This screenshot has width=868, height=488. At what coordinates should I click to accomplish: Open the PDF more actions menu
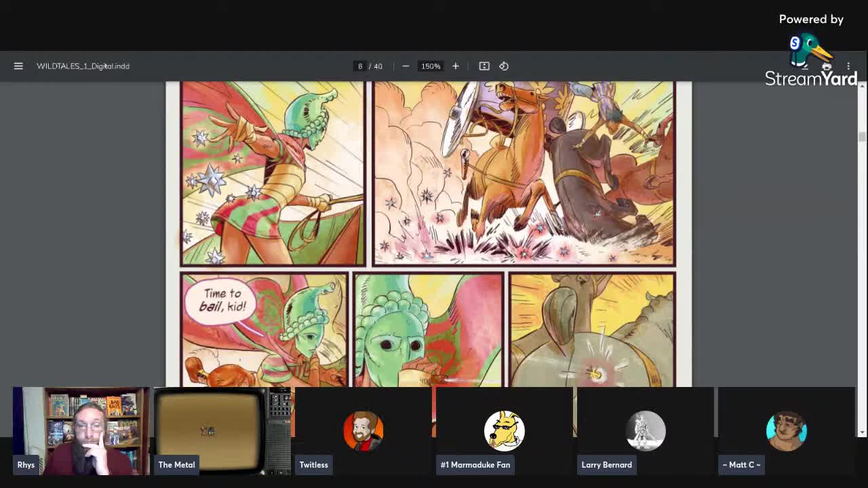click(x=848, y=66)
